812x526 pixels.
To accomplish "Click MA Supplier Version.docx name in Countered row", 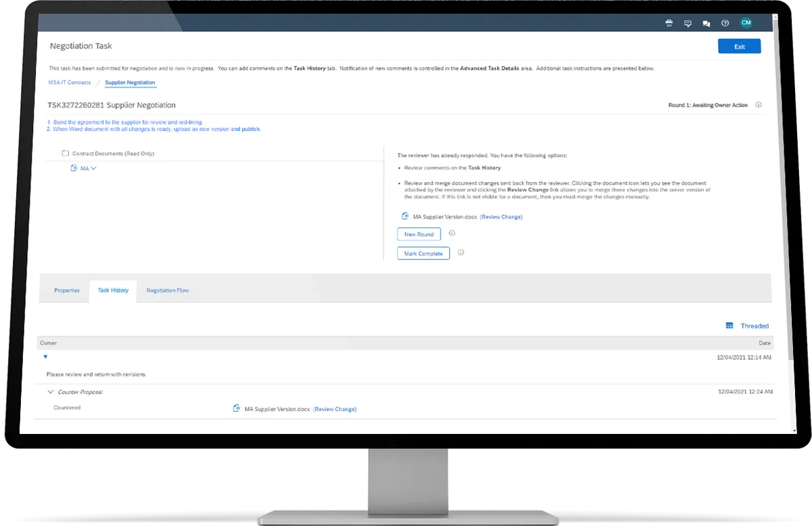I will point(277,409).
